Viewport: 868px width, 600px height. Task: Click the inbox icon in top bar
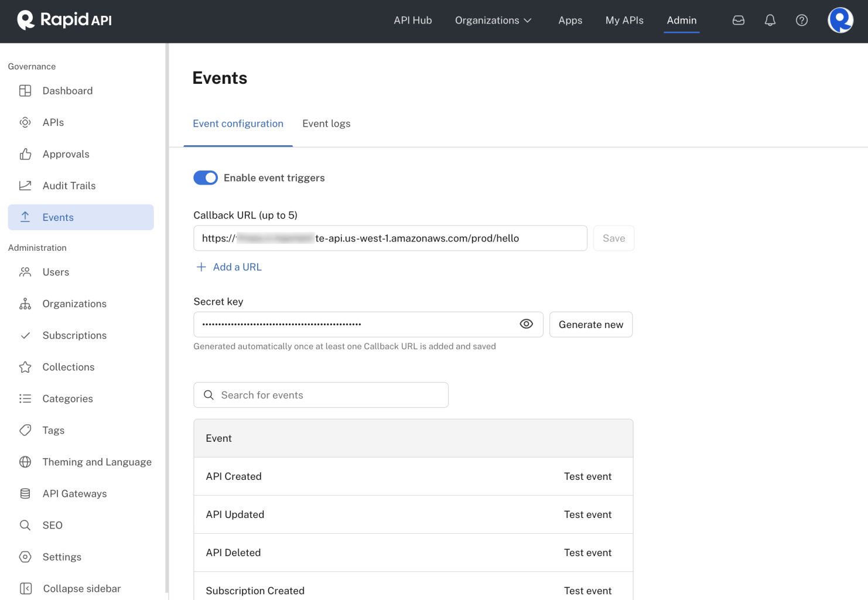point(739,21)
